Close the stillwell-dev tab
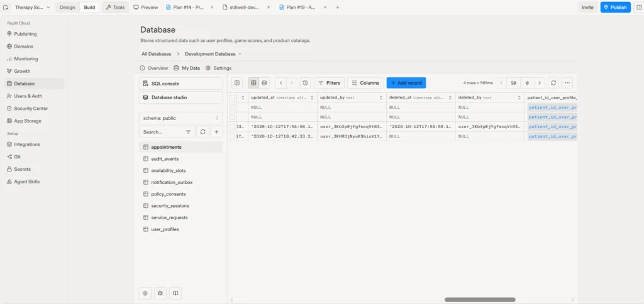644x304 pixels. pos(268,8)
